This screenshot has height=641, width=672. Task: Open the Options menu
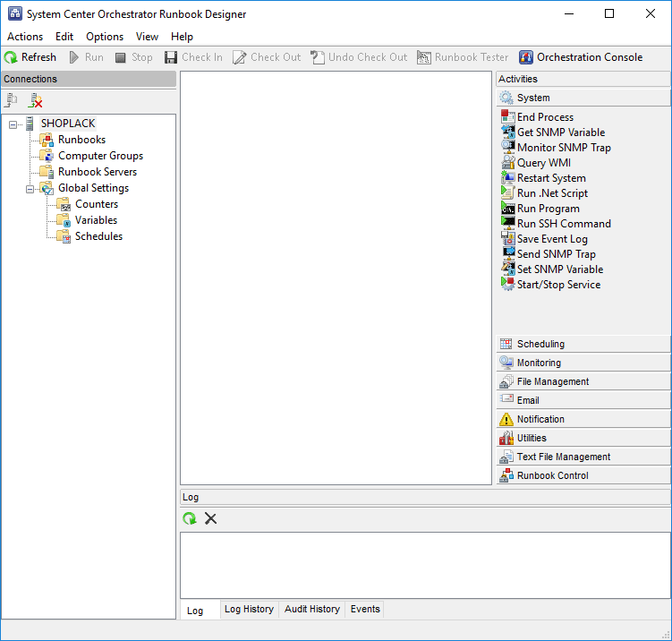coord(105,37)
